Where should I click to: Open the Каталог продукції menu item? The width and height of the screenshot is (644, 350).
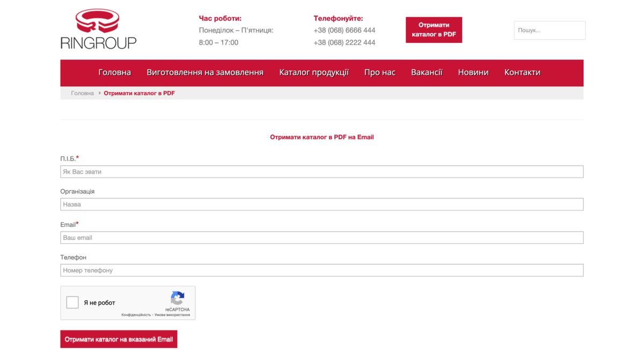tap(314, 72)
